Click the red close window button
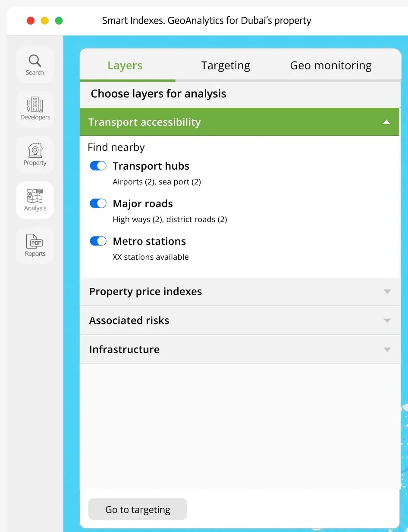The width and height of the screenshot is (408, 532). (x=31, y=21)
